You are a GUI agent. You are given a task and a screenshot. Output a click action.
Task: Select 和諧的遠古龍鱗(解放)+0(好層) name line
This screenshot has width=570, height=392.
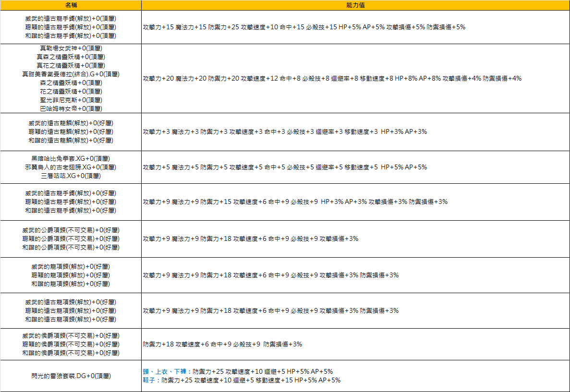tap(71, 141)
